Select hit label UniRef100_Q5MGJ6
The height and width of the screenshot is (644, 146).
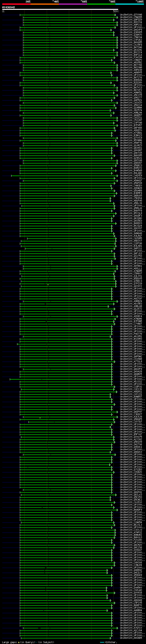pyautogui.click(x=131, y=208)
